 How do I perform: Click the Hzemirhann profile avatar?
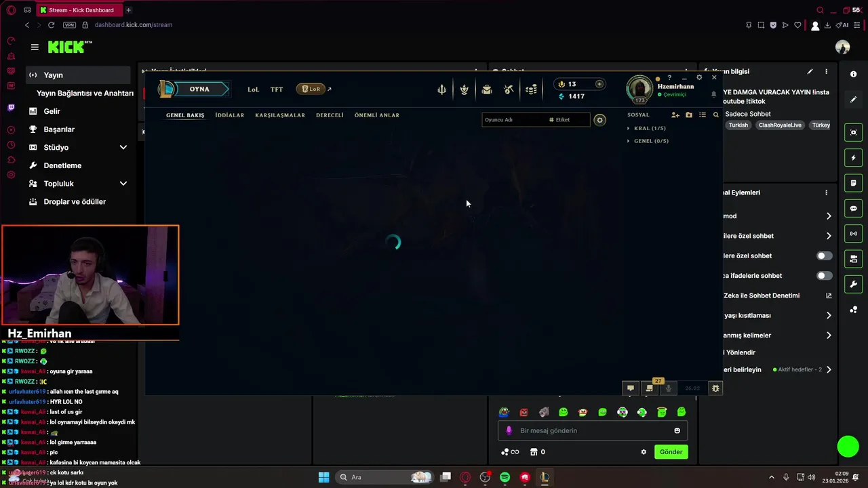(x=639, y=89)
